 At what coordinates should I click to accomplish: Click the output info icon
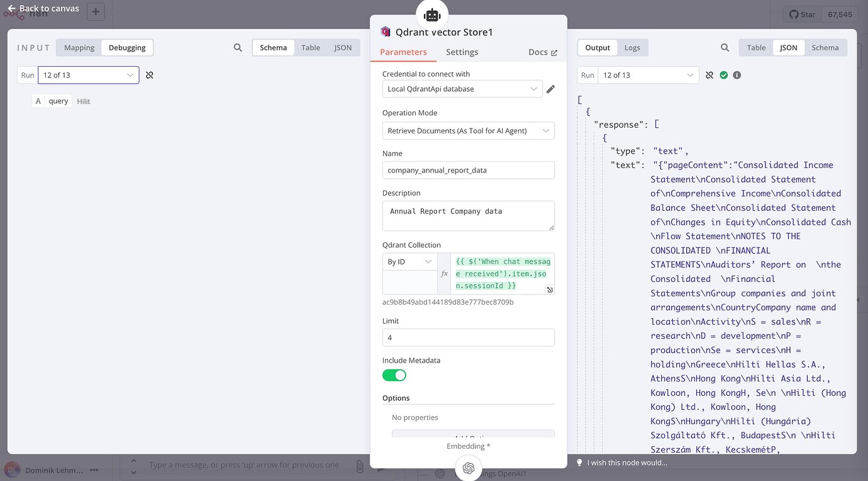737,75
